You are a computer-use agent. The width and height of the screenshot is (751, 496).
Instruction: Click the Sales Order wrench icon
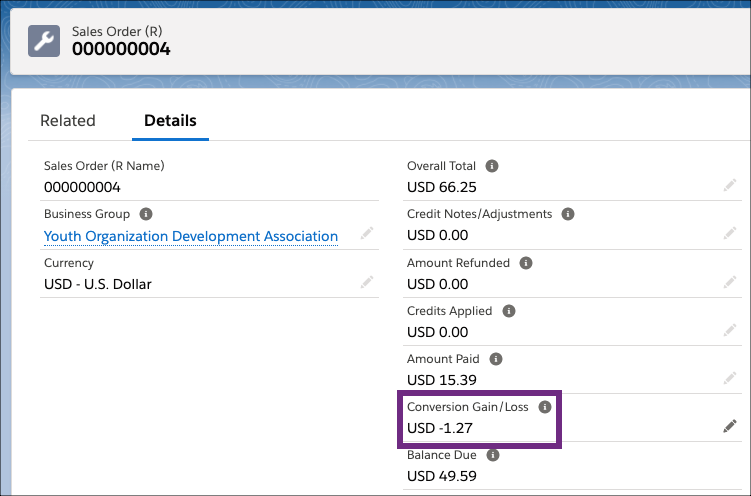coord(44,41)
